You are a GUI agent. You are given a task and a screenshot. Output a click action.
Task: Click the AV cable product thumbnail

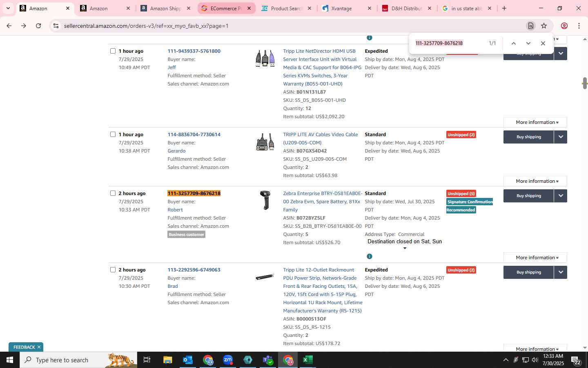pos(265,142)
